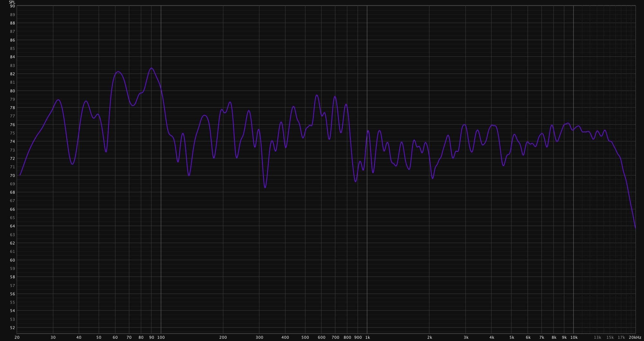Click SPL axis value 76
This screenshot has width=644, height=341.
coord(13,125)
